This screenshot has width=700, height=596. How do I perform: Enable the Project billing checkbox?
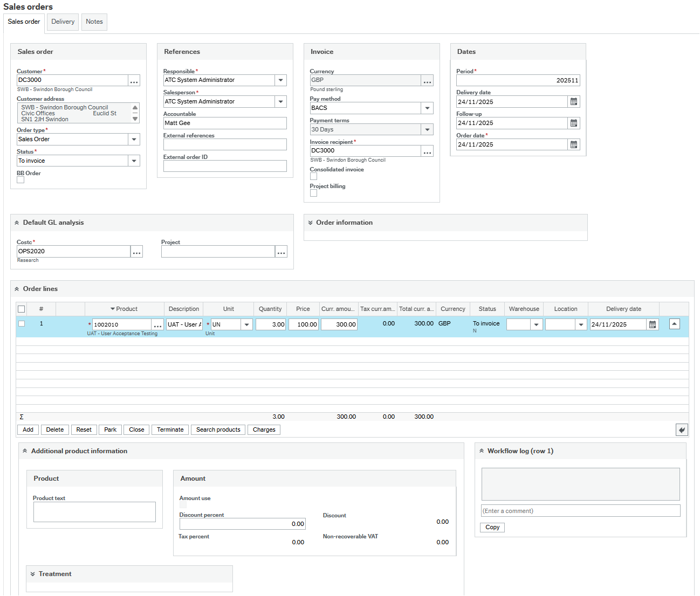[314, 193]
